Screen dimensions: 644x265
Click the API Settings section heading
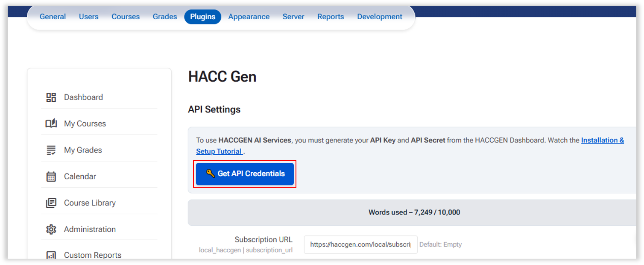click(214, 109)
